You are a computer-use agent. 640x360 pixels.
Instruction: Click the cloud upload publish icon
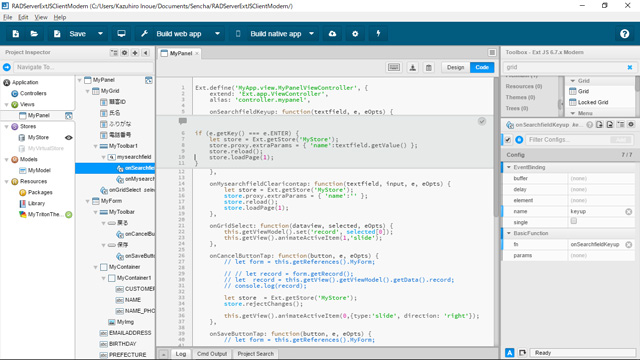(x=332, y=34)
